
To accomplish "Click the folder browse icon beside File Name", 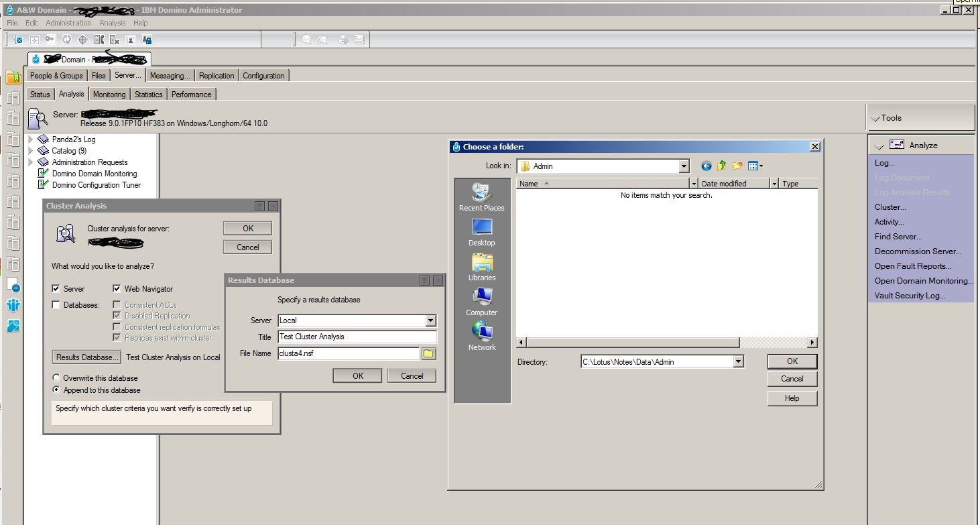I will click(x=429, y=353).
